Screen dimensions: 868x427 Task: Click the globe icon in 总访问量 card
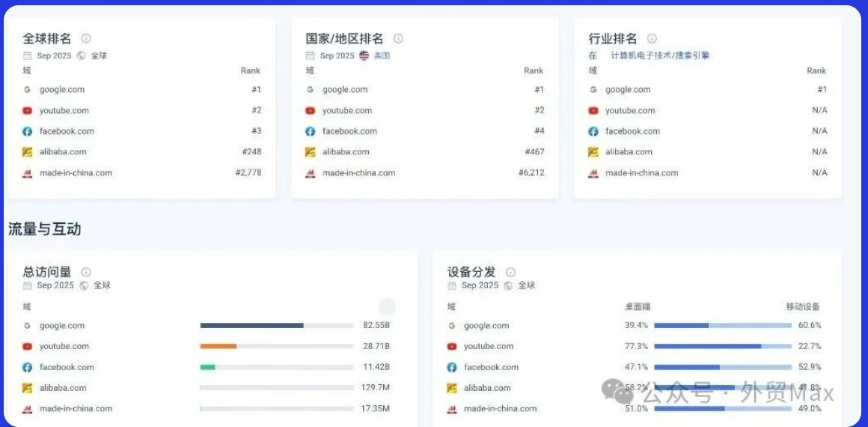[x=85, y=285]
